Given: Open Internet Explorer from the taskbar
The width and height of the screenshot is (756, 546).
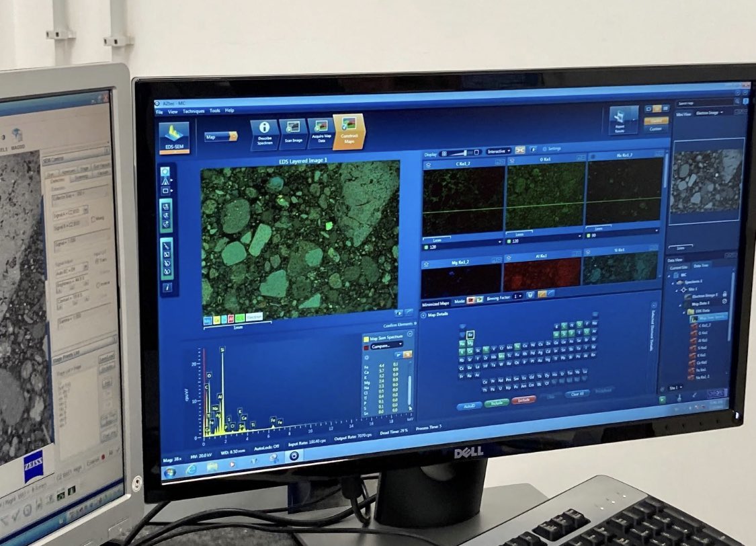Looking at the screenshot, I should tap(191, 469).
